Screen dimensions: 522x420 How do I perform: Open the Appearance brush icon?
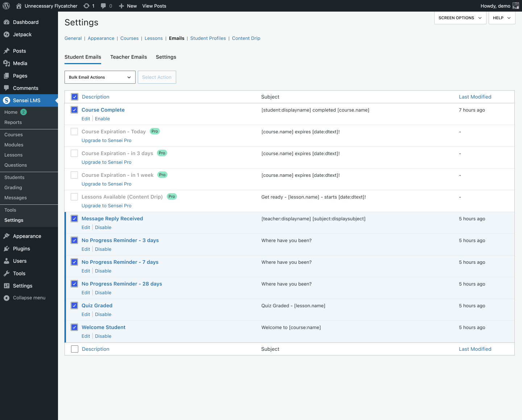coord(7,236)
